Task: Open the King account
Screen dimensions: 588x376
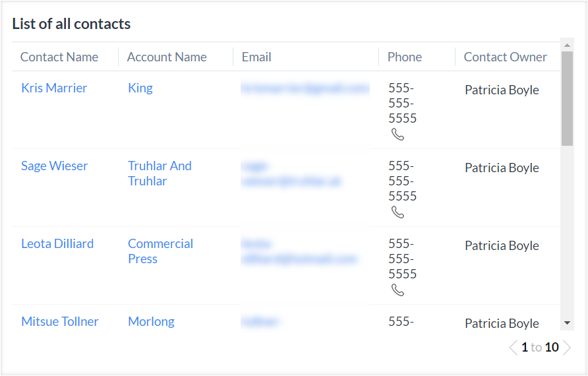Action: click(140, 88)
